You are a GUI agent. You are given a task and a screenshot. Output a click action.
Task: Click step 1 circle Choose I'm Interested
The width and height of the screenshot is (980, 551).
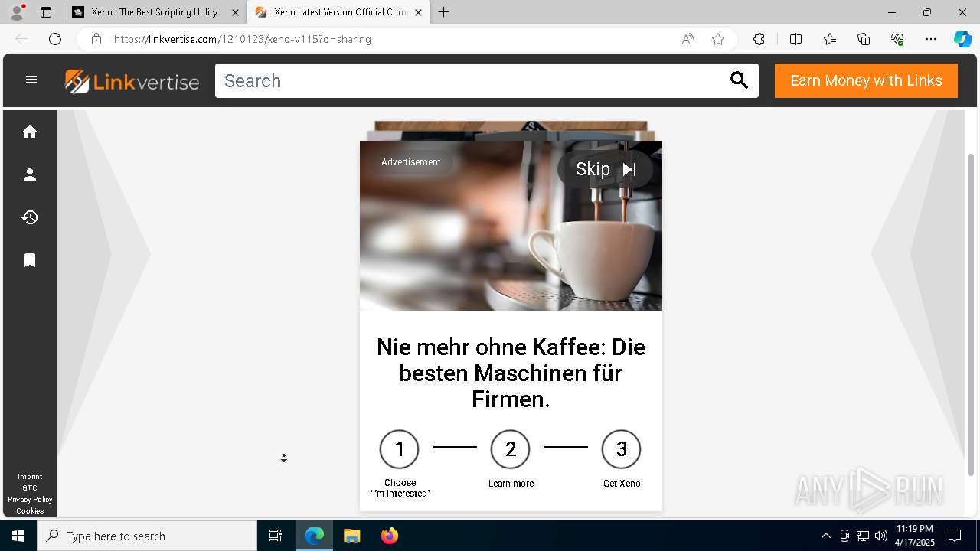coord(399,449)
